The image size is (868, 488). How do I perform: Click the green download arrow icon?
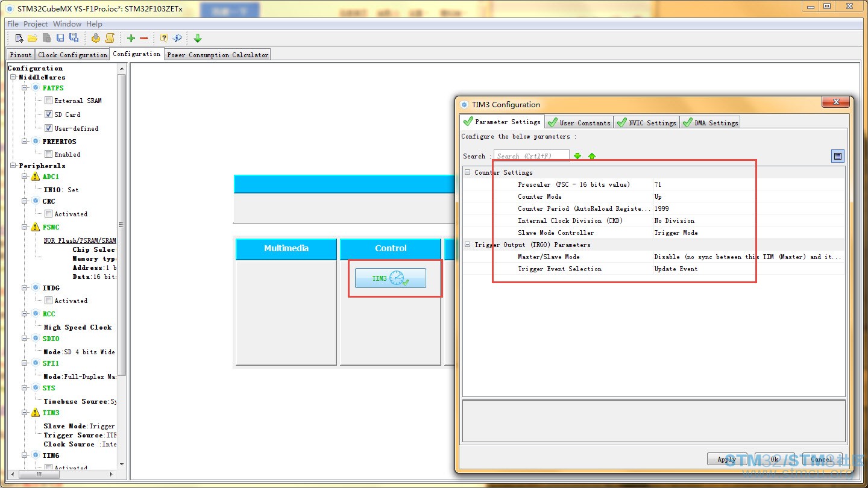[198, 38]
